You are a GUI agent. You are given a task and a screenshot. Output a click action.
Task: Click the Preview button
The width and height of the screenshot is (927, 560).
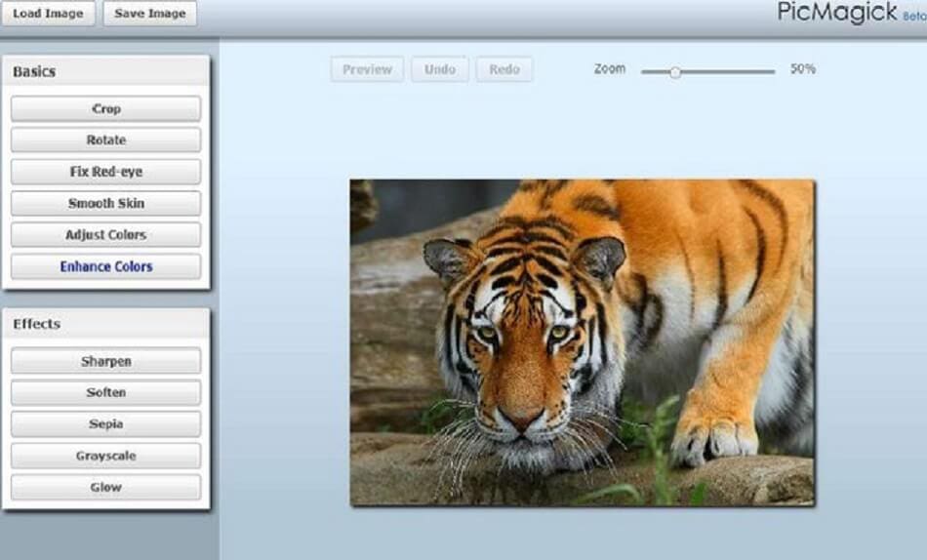point(367,69)
